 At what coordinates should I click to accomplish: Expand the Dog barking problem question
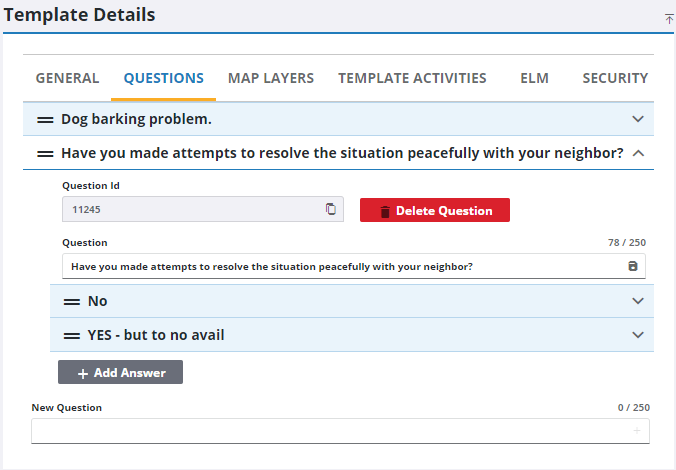coord(638,119)
